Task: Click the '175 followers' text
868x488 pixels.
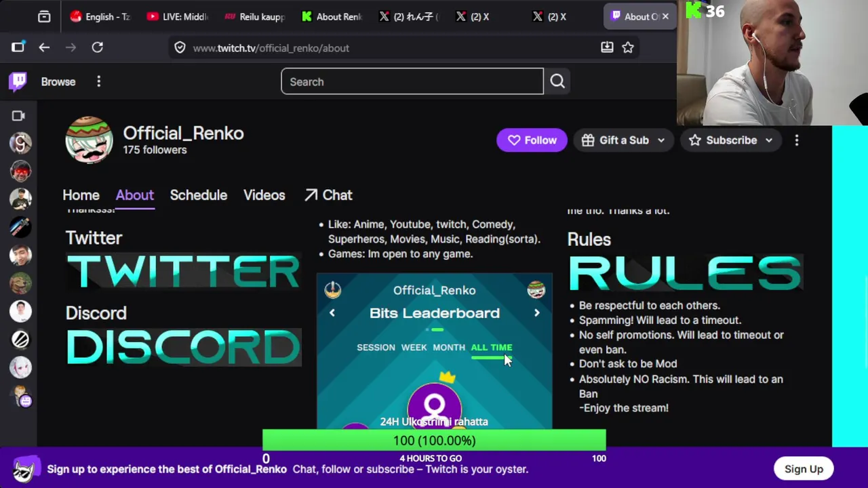Action: pyautogui.click(x=155, y=150)
